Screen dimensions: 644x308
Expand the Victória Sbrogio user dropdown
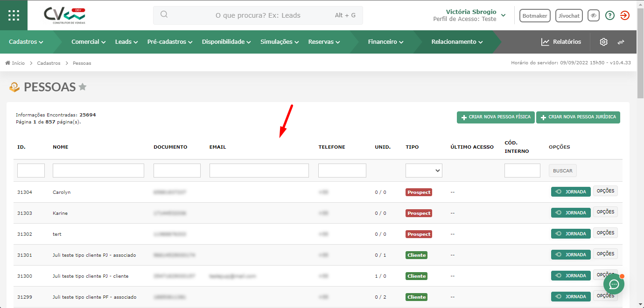[x=503, y=15]
